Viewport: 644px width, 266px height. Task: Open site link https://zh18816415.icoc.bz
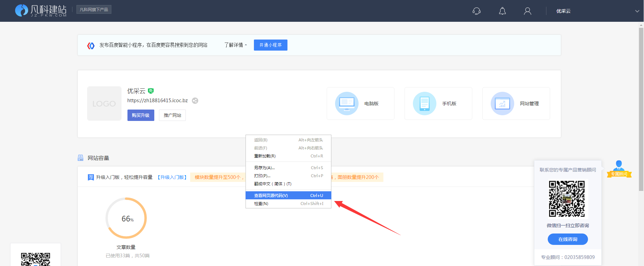[x=157, y=101]
